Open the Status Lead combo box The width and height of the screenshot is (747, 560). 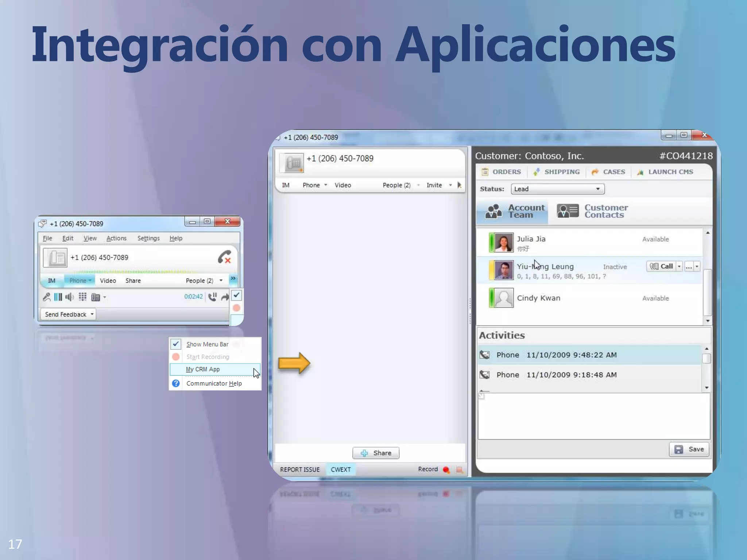point(558,189)
